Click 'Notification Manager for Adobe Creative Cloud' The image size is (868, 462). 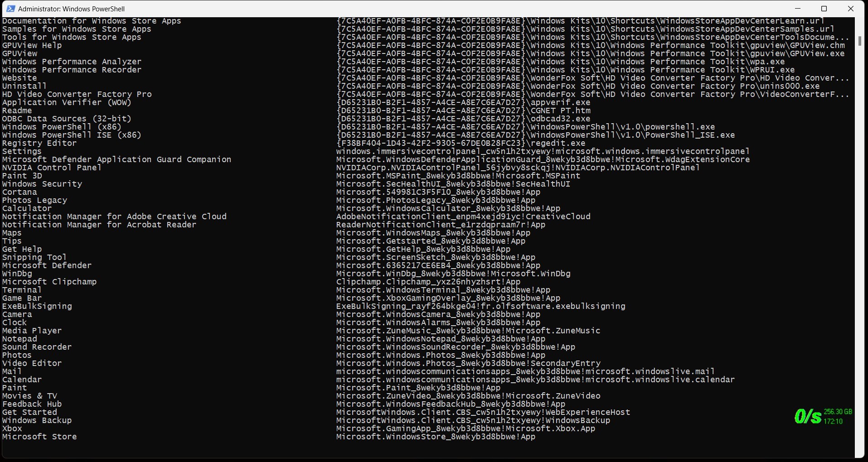click(x=115, y=217)
